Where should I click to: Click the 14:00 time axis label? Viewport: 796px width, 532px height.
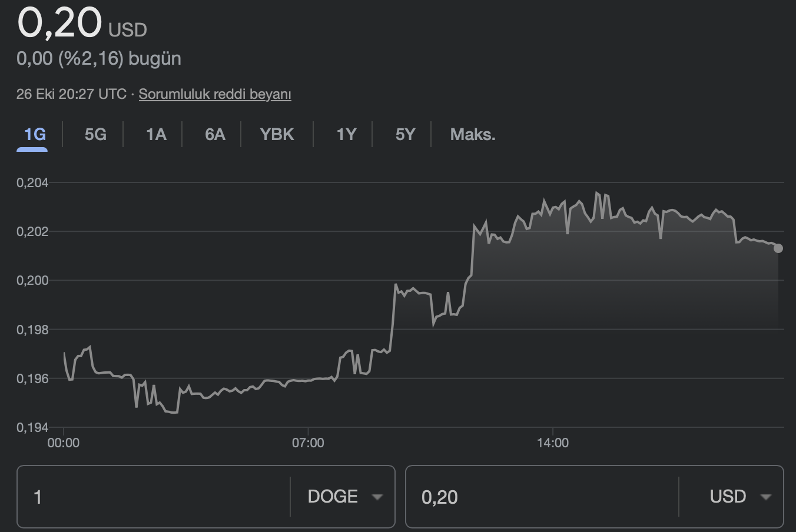[552, 443]
